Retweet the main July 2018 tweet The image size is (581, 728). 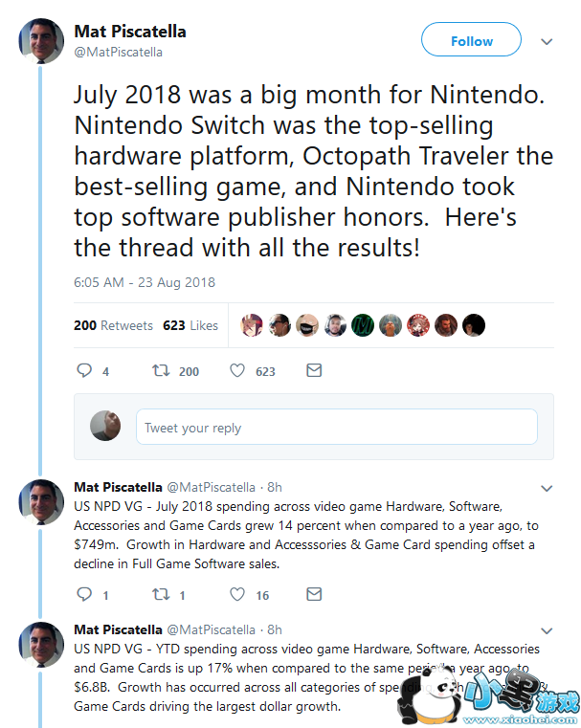pos(160,371)
